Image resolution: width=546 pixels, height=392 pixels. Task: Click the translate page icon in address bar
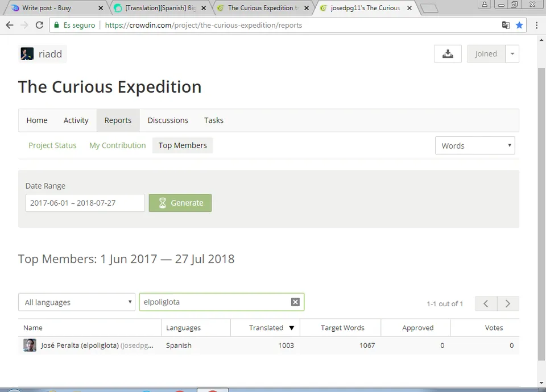point(506,25)
